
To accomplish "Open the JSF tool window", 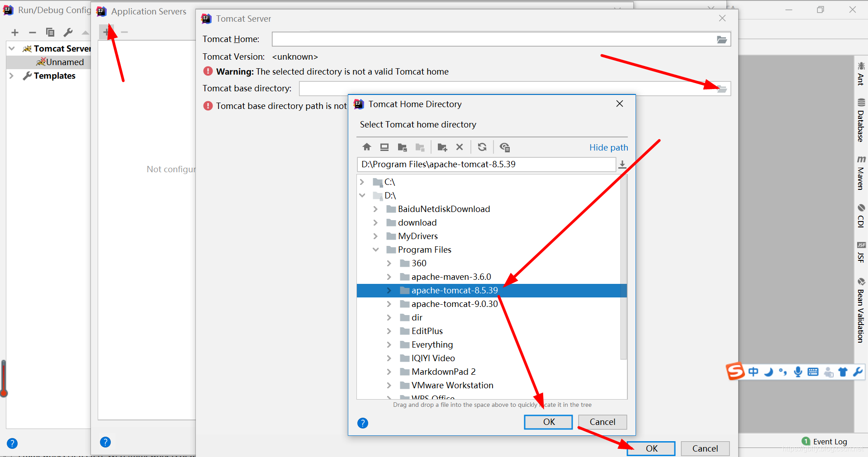I will 861,252.
